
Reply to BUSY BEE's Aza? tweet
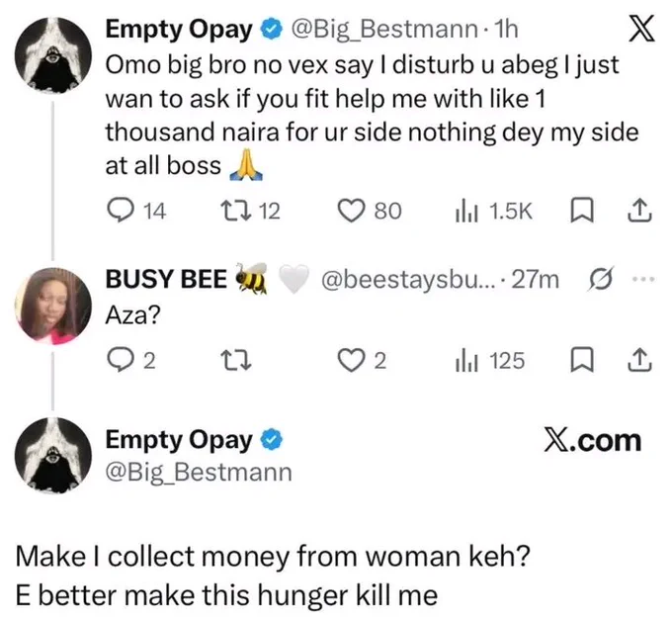coord(130,360)
